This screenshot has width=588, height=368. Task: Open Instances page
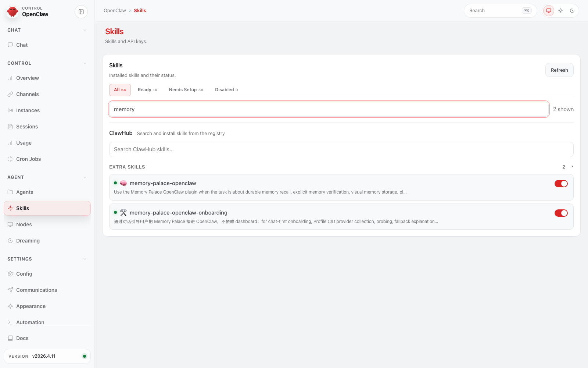47,110
